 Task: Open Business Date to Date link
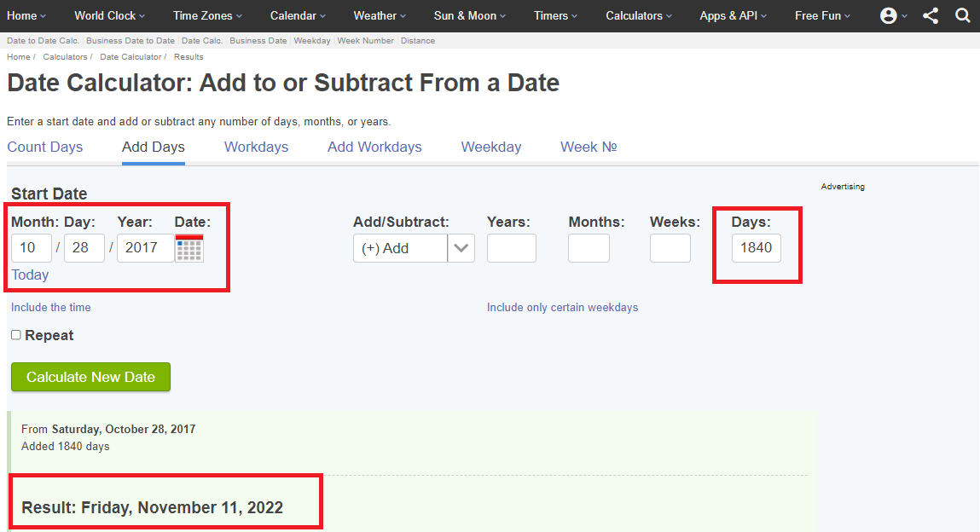point(130,41)
